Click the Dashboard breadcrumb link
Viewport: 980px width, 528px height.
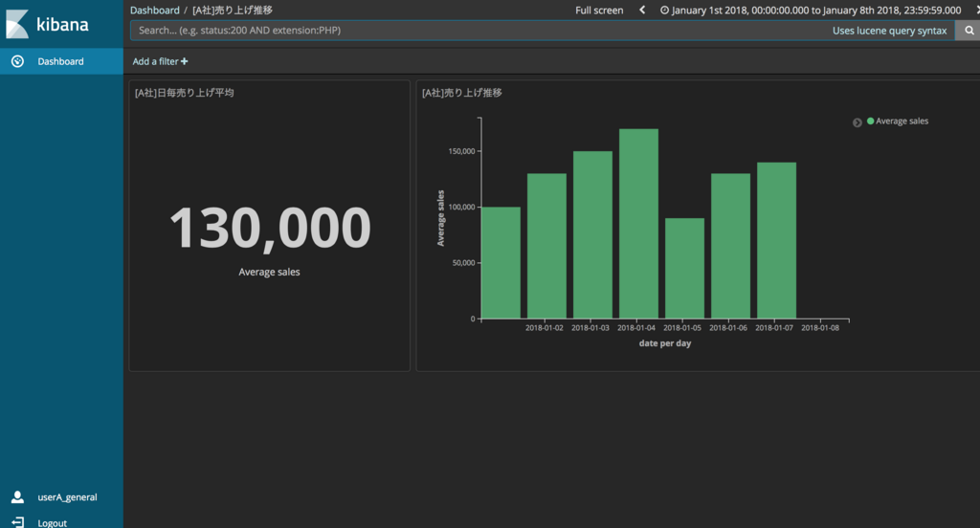(x=154, y=10)
